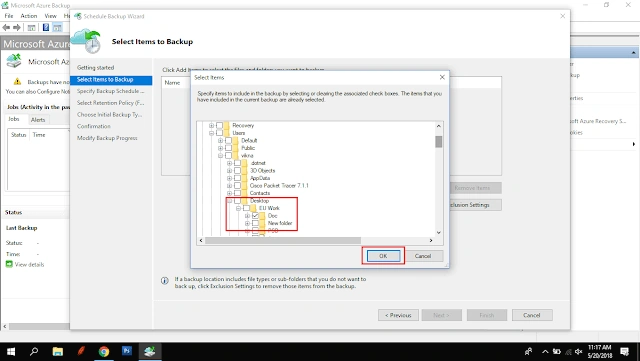Open the Action menu
Screen dimensions: 640x361
[x=29, y=16]
